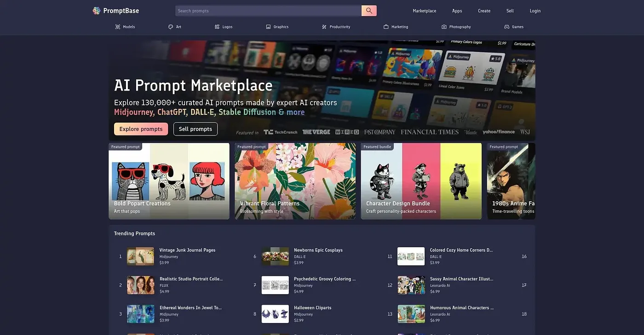Click the Art palette icon
644x335 pixels.
(x=171, y=27)
